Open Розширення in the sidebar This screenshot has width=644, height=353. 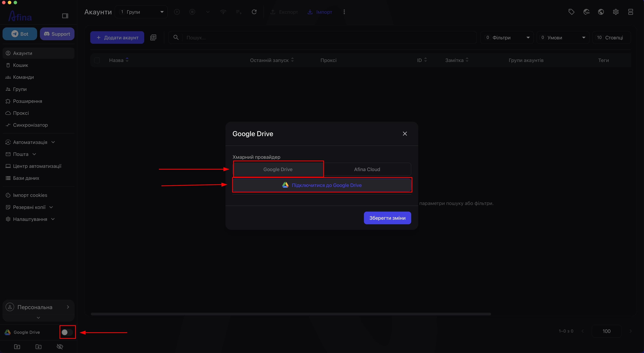pyautogui.click(x=39, y=101)
